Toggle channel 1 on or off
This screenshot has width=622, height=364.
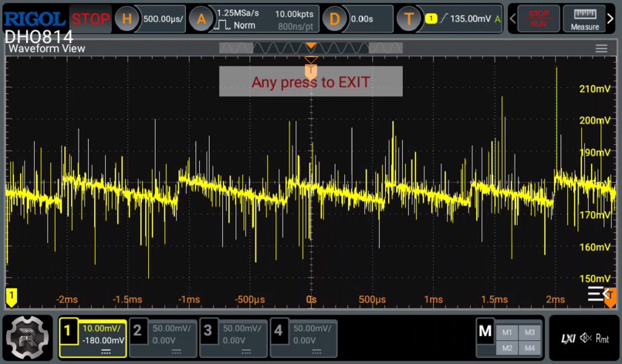[x=67, y=330]
